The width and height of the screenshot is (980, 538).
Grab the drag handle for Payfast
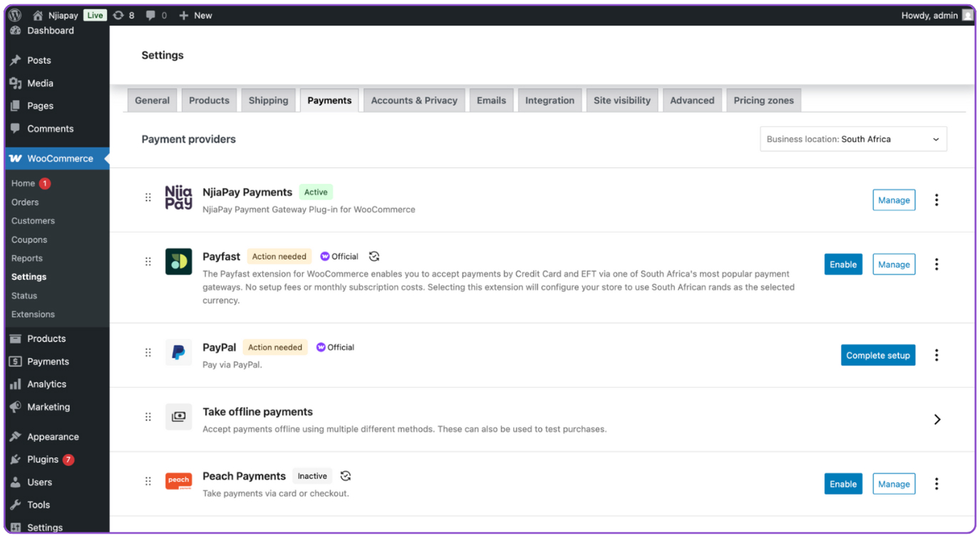[148, 262]
